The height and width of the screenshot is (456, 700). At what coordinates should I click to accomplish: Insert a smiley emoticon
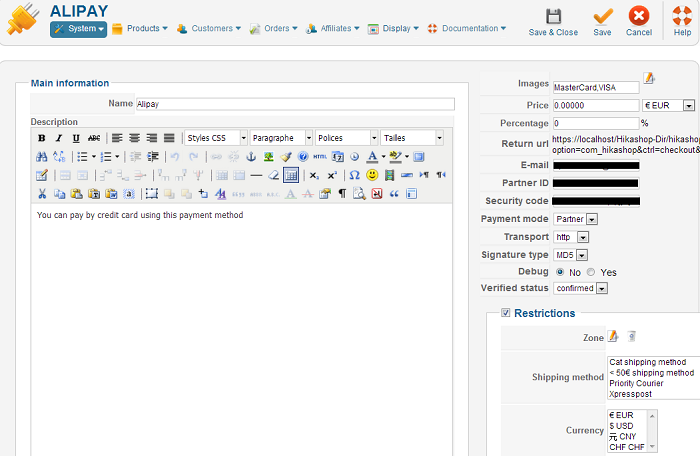(372, 175)
